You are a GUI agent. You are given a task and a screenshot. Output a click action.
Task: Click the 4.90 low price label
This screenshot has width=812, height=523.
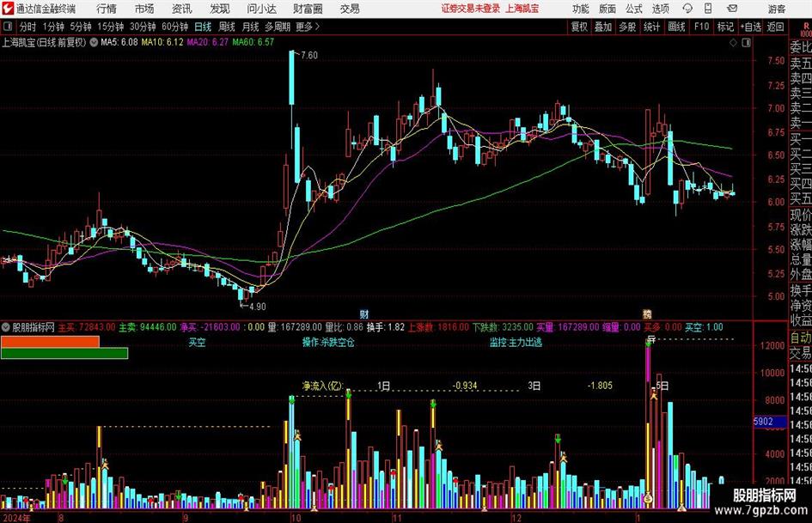(258, 307)
